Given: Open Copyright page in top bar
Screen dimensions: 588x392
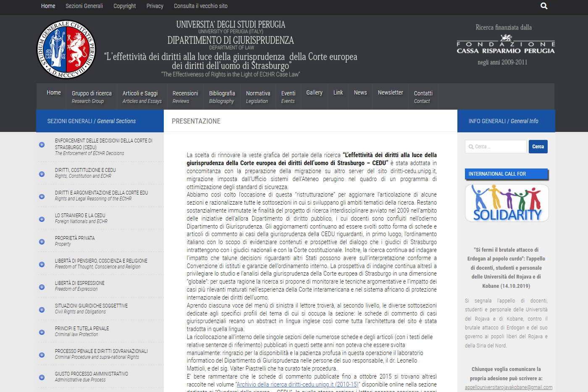Looking at the screenshot, I should (x=124, y=6).
